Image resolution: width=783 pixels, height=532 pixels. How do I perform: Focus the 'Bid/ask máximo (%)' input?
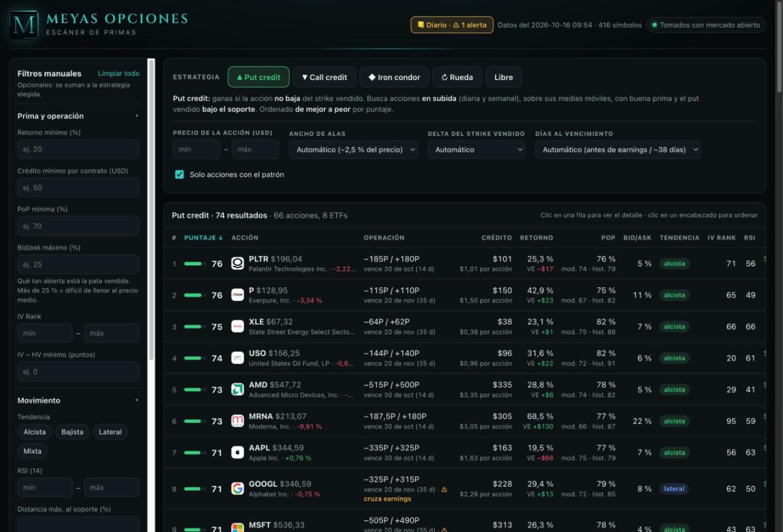pyautogui.click(x=78, y=264)
